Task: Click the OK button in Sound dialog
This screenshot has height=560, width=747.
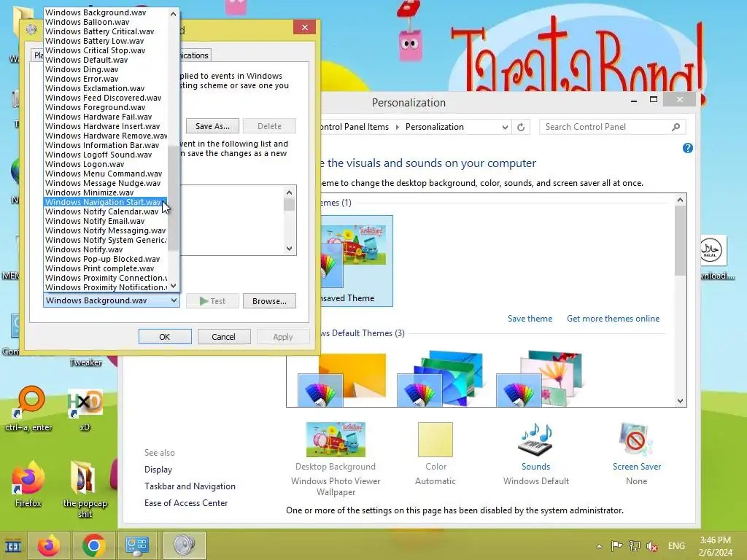Action: click(x=165, y=337)
